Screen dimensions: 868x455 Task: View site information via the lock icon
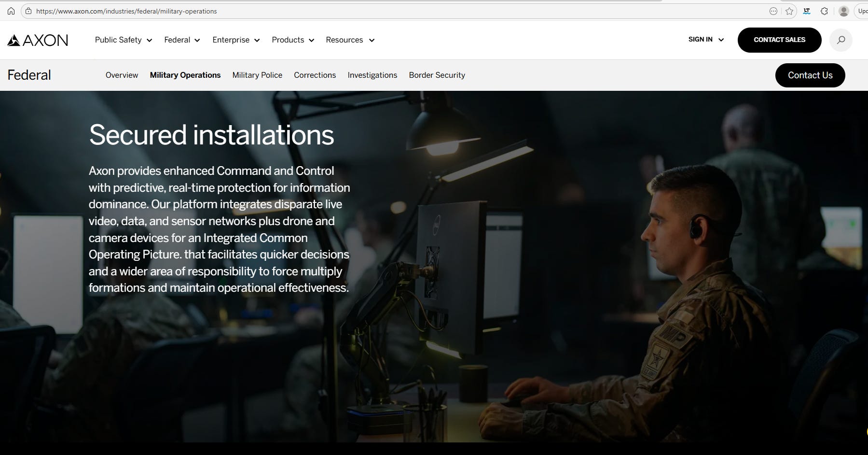28,11
